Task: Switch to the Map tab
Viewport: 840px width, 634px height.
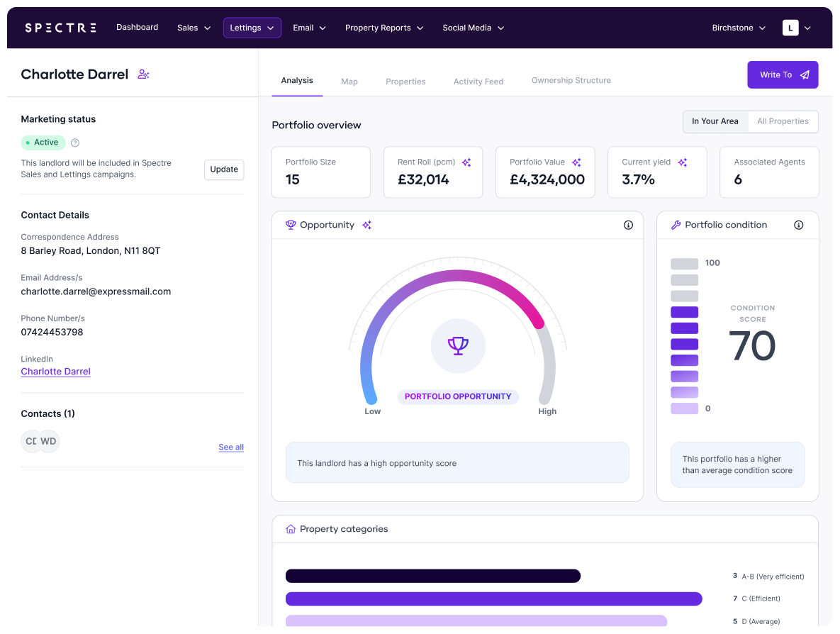Action: [349, 81]
